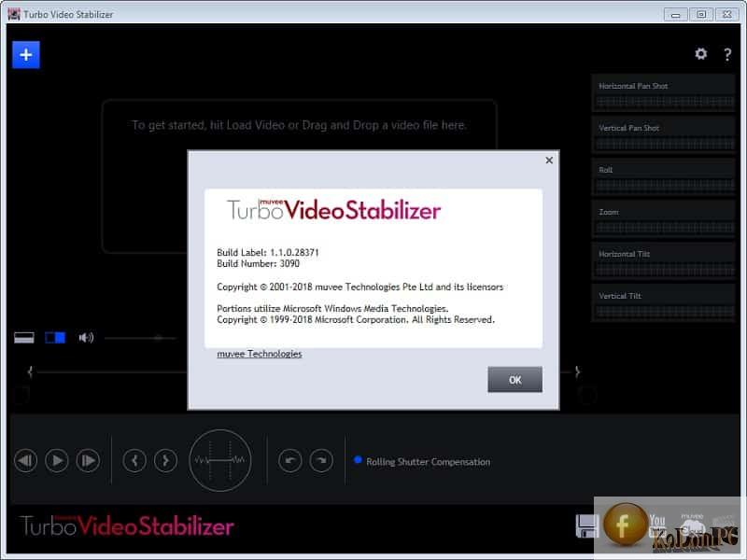Screen dimensions: 747x560
Task: Maximize the Turbo Video Stabilizer window
Action: pyautogui.click(x=701, y=14)
